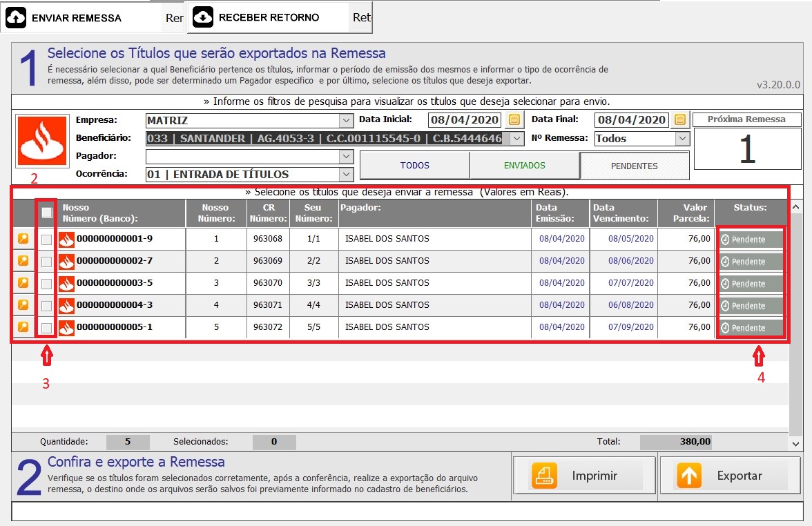The image size is (812, 526).
Task: Open the Data Inicial calendar picker icon
Action: pyautogui.click(x=514, y=119)
